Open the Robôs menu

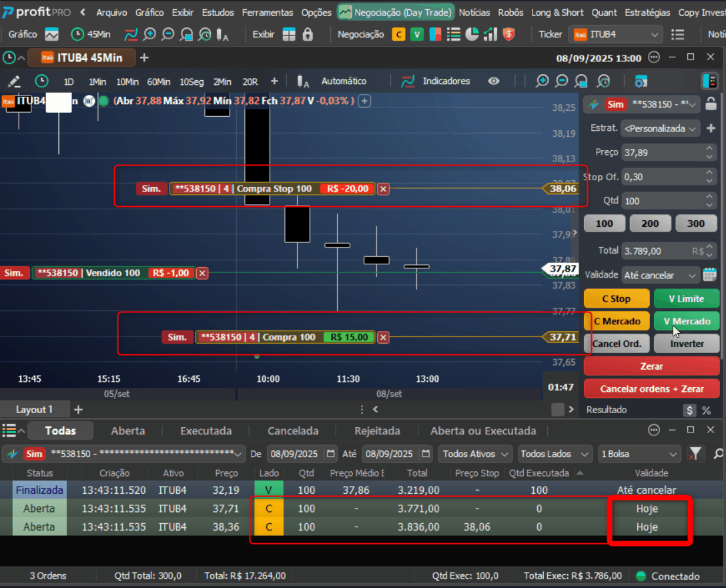tap(510, 13)
